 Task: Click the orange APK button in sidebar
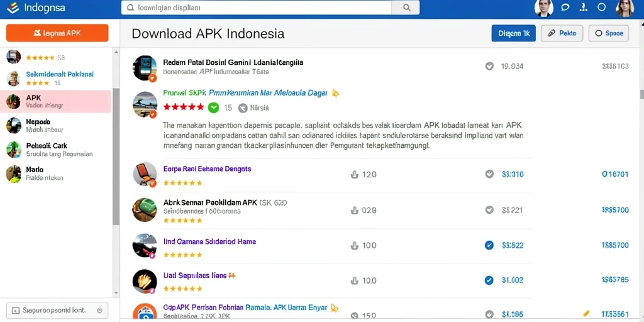[57, 33]
